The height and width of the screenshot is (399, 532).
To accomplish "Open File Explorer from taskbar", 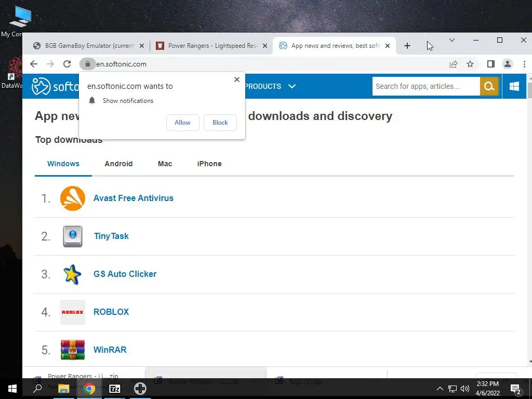I will coord(63,389).
